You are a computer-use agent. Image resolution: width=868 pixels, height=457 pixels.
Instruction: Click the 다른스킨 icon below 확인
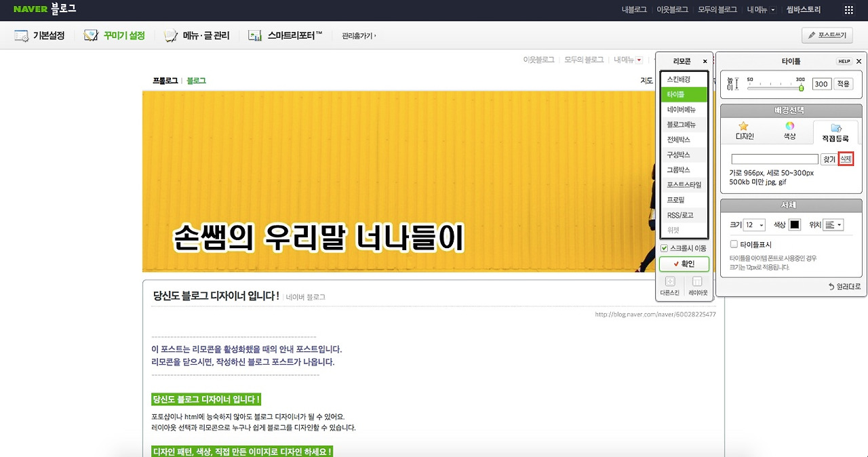(669, 283)
